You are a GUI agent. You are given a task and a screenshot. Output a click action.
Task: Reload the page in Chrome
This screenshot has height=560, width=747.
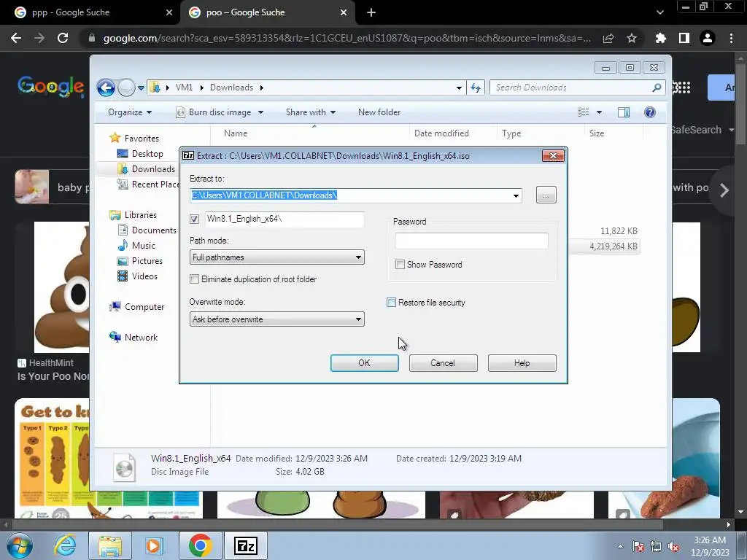pyautogui.click(x=63, y=38)
